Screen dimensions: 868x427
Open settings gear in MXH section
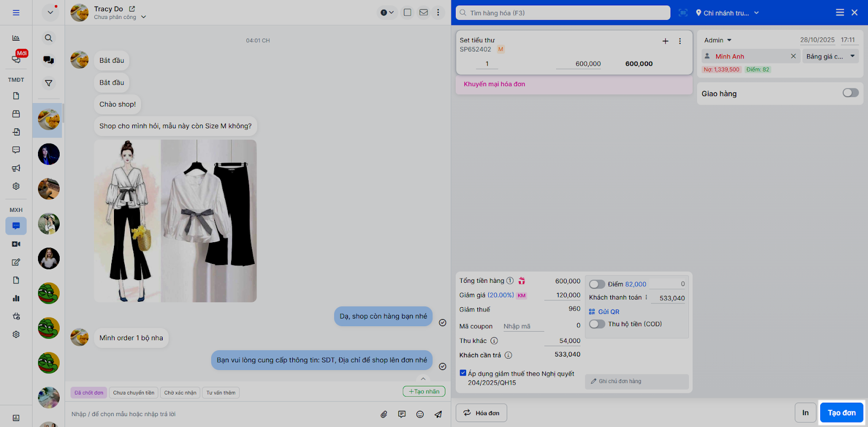(16, 334)
